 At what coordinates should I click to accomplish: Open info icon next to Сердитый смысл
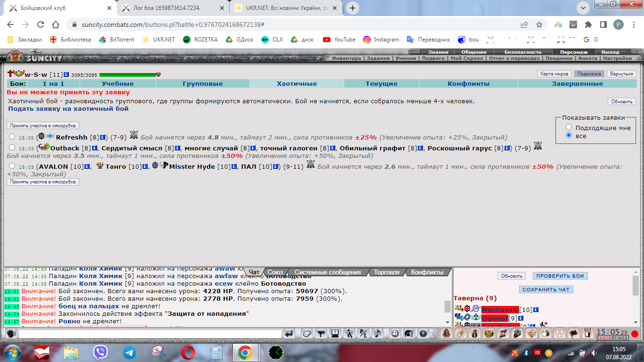178,148
